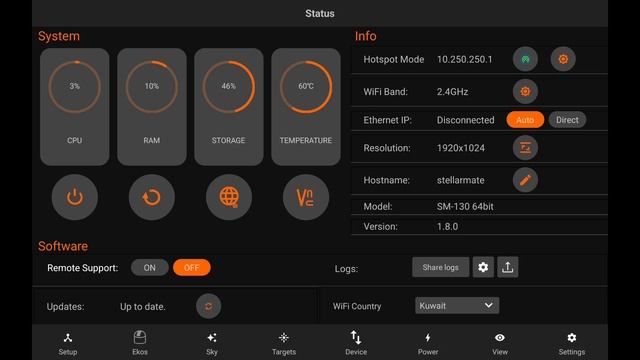Switch to the Sky tab
Screen dimensions: 640x360
[212, 343]
